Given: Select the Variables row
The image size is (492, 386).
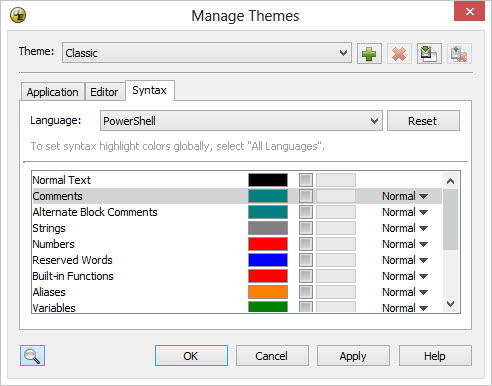Looking at the screenshot, I should 237,307.
